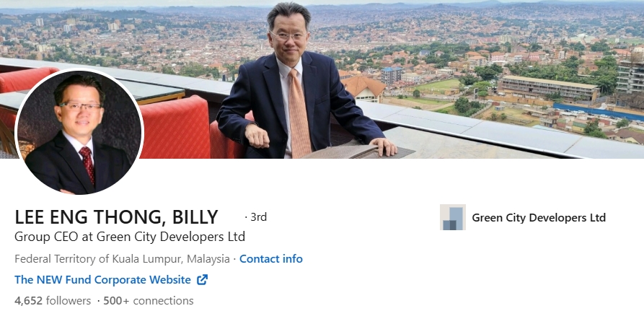Open the Contact info link
Image resolution: width=644 pixels, height=311 pixels.
(271, 259)
